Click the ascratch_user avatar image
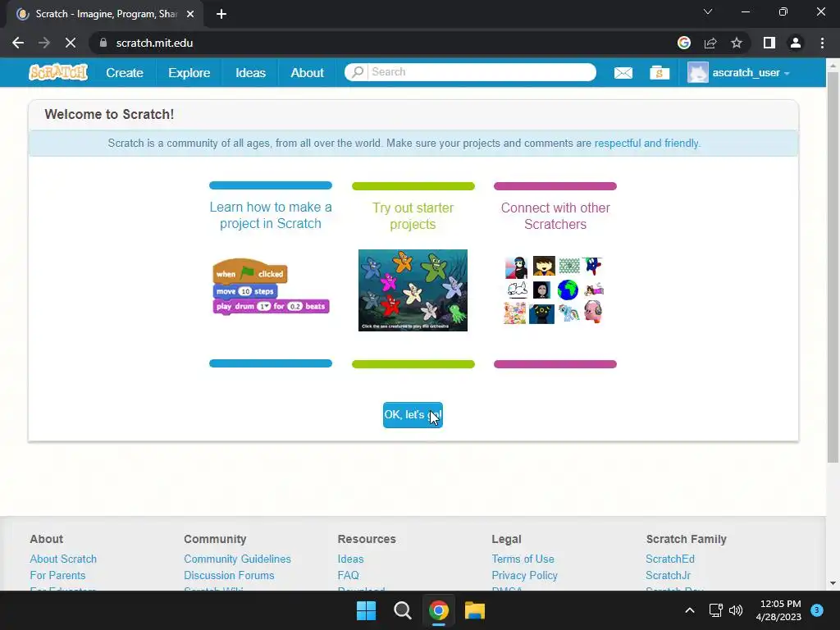This screenshot has height=630, width=840. point(697,72)
